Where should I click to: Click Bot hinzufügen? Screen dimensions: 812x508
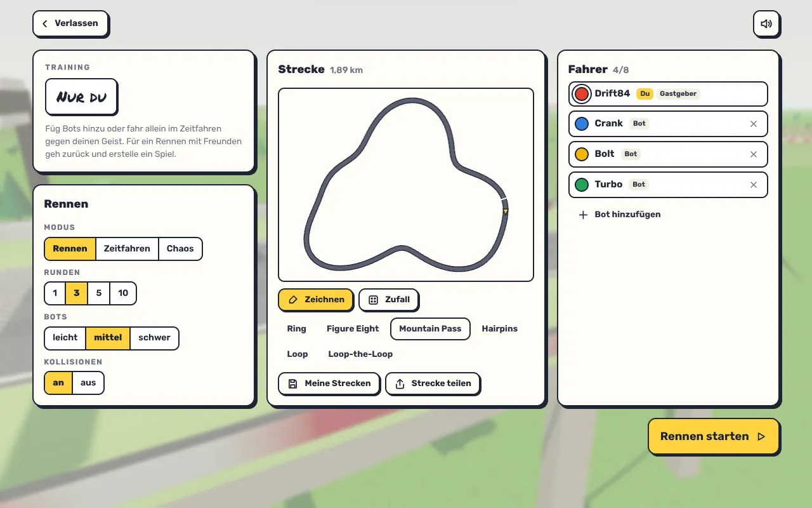[619, 215]
